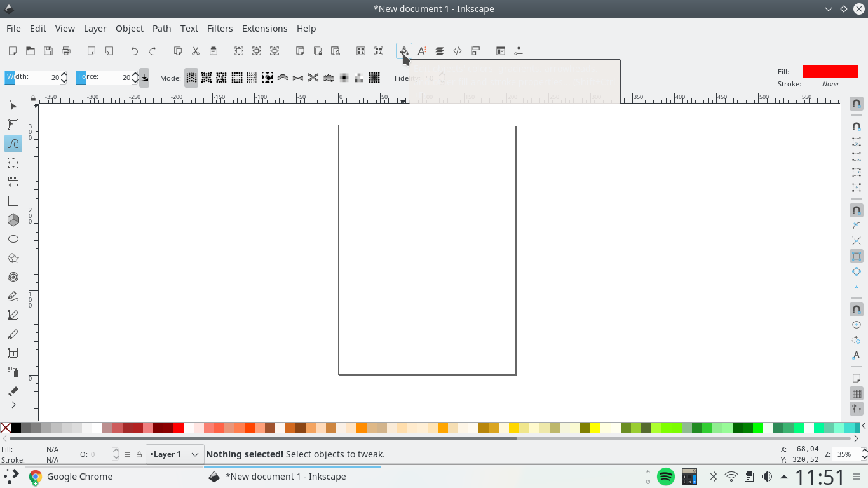This screenshot has width=868, height=488.
Task: Click the zoom percentage field
Action: click(x=846, y=454)
